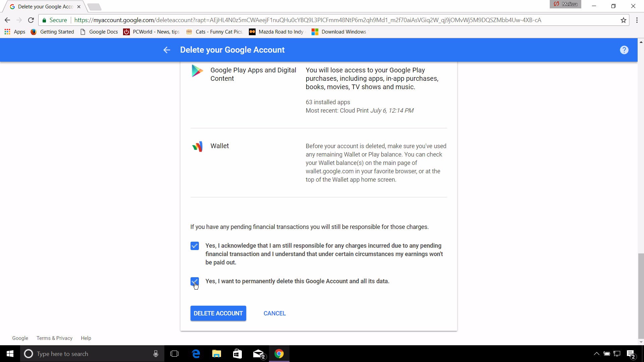
Task: Open the Windows Start menu
Action: tap(10, 354)
